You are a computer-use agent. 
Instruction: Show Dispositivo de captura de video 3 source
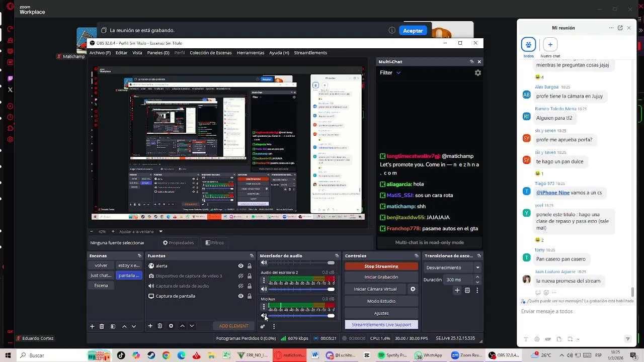[x=240, y=276]
